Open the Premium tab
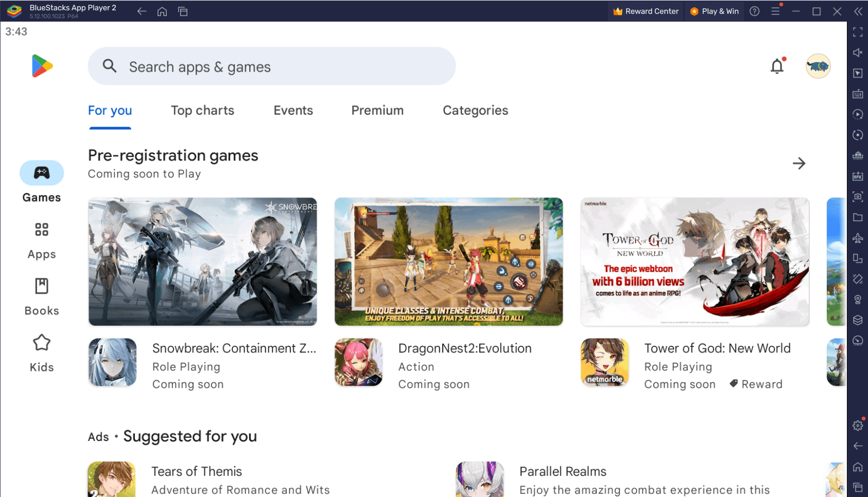The height and width of the screenshot is (497, 868). coord(377,111)
